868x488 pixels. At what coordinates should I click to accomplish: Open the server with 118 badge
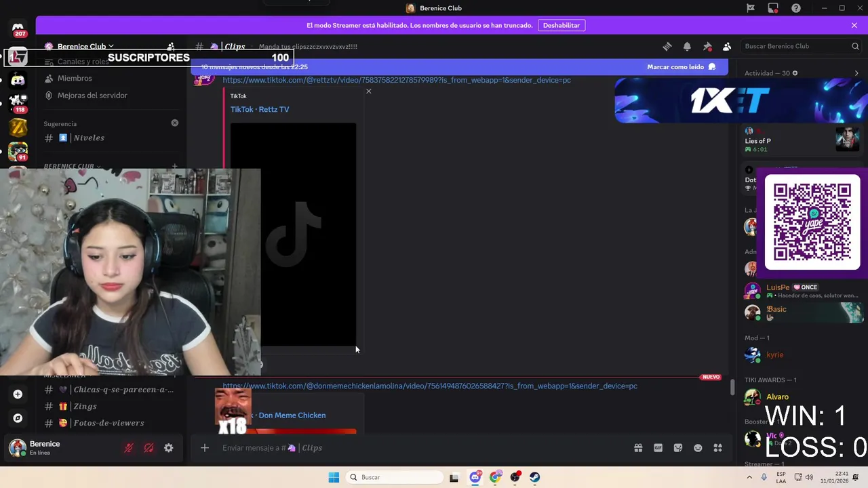18,104
